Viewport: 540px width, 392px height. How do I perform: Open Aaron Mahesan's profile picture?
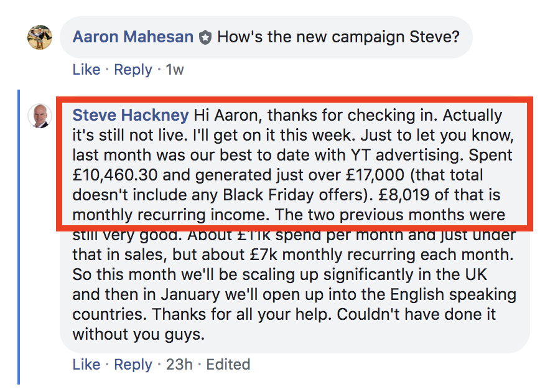click(x=40, y=37)
